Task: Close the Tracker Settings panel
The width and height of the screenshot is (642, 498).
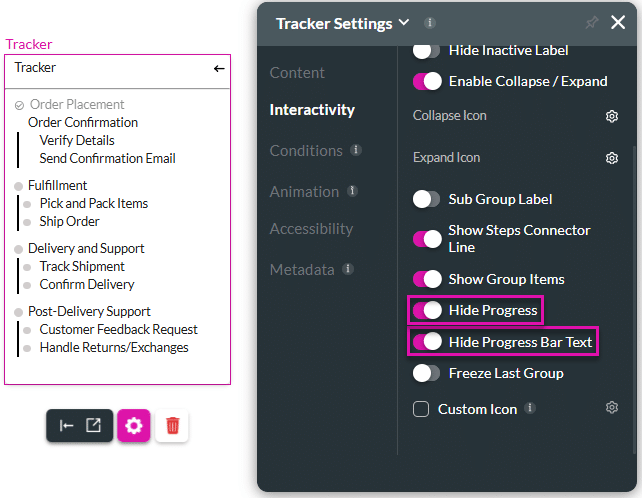Action: tap(618, 22)
